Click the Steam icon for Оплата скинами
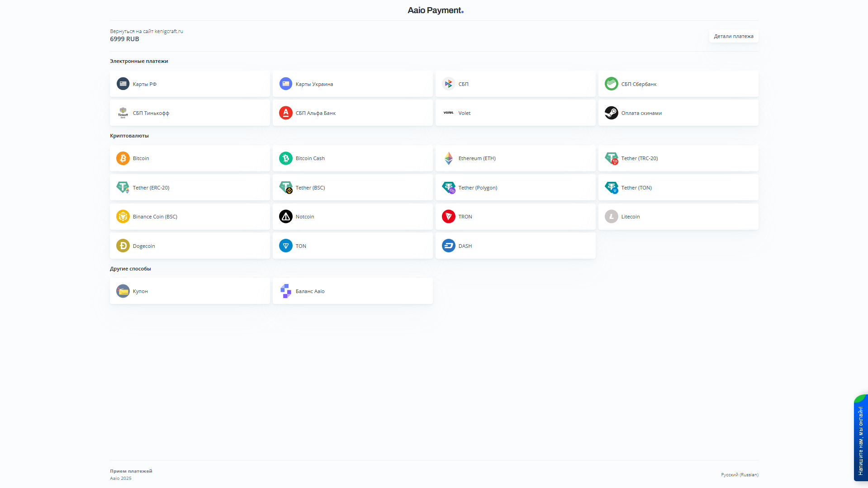Viewport: 868px width, 488px height. 612,113
